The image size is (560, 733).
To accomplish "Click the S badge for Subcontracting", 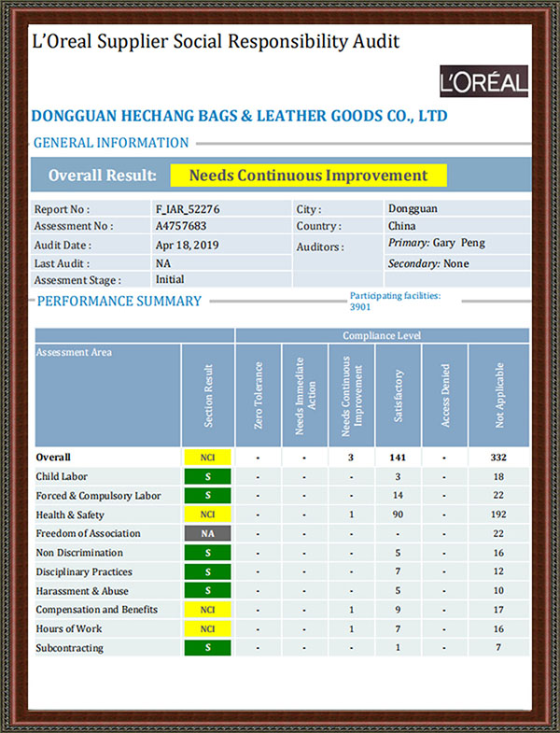I will [207, 648].
